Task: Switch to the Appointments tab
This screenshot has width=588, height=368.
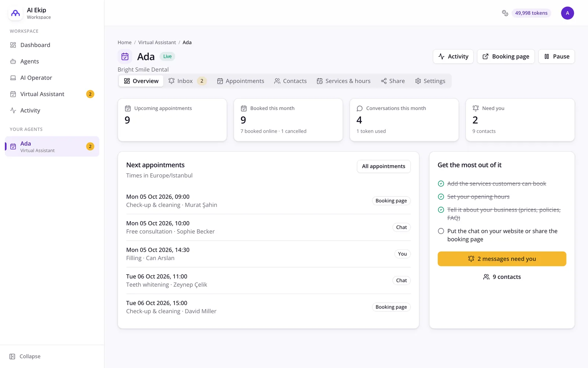Action: click(x=241, y=81)
